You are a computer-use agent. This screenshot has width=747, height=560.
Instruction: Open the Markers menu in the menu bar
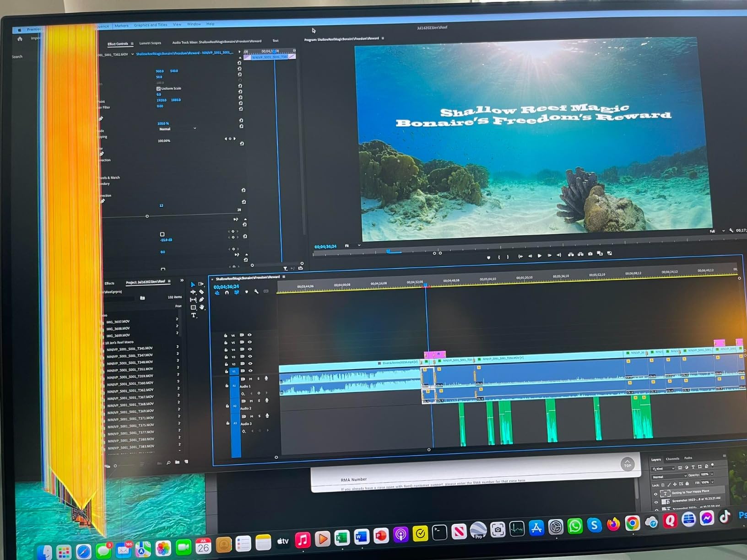pyautogui.click(x=122, y=24)
